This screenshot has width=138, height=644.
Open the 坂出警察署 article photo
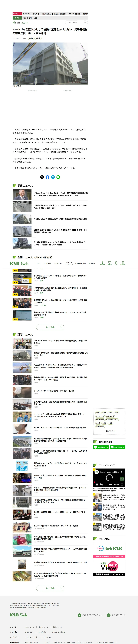pyautogui.click(x=50, y=64)
